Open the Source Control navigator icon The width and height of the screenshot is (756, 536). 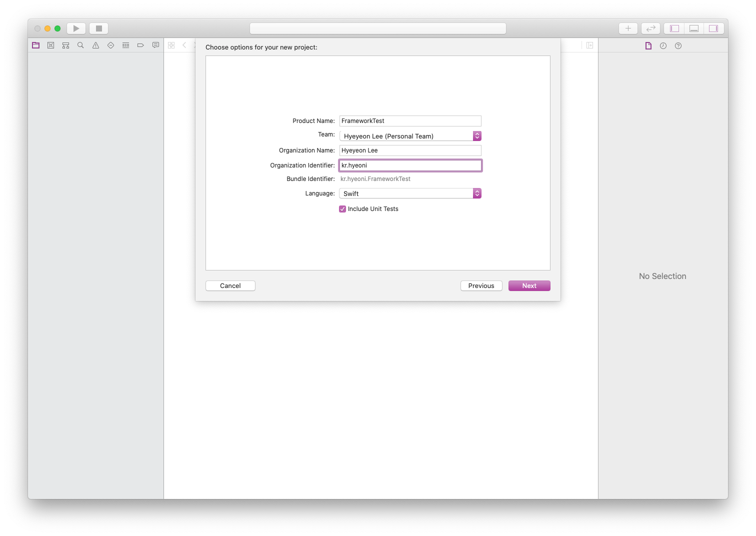[50, 45]
